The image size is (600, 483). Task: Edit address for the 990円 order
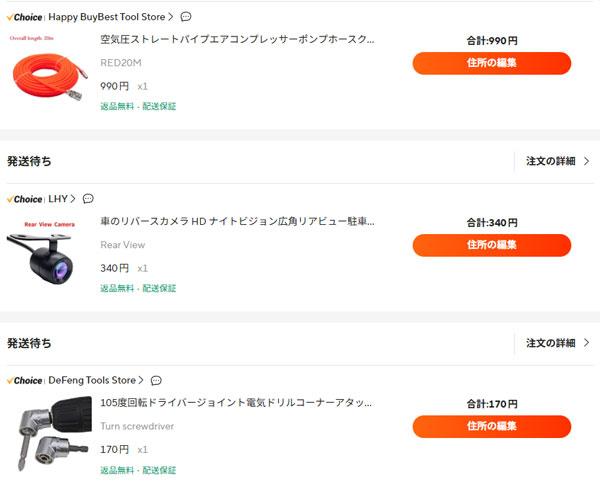tap(491, 63)
